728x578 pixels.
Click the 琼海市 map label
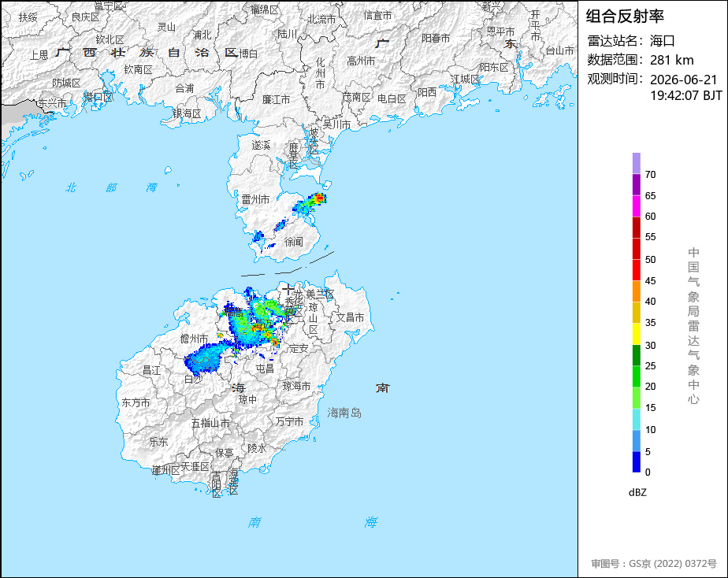coord(297,386)
